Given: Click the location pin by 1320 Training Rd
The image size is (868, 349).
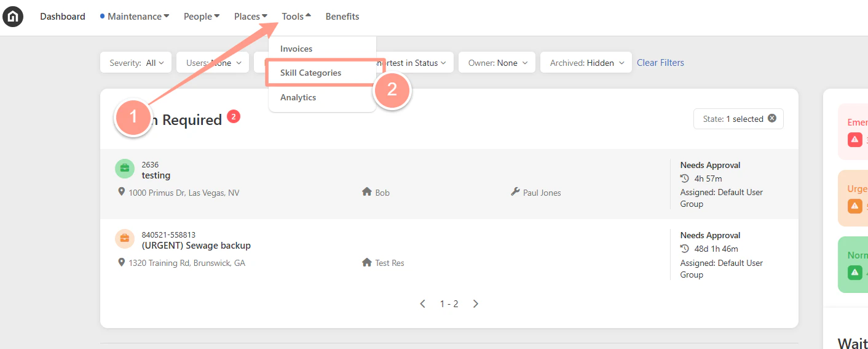Looking at the screenshot, I should coord(122,262).
